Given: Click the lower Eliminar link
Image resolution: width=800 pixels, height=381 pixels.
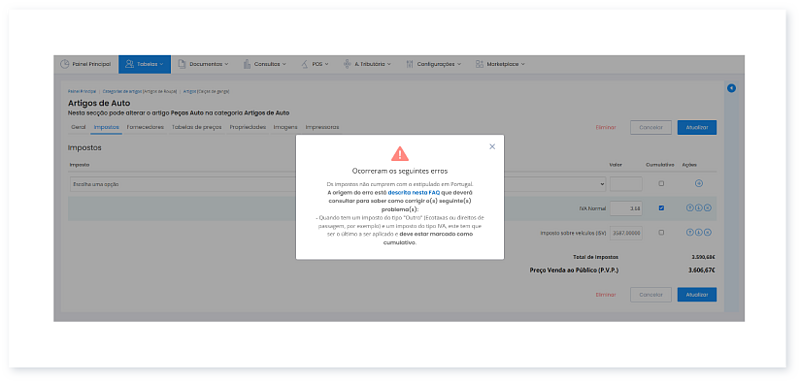Looking at the screenshot, I should tap(606, 295).
